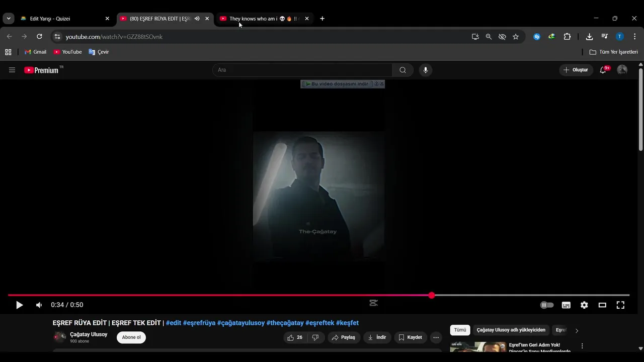Viewport: 644px width, 362px height.
Task: Close the Edit Yarışı - Quizei tab
Action: (107, 19)
